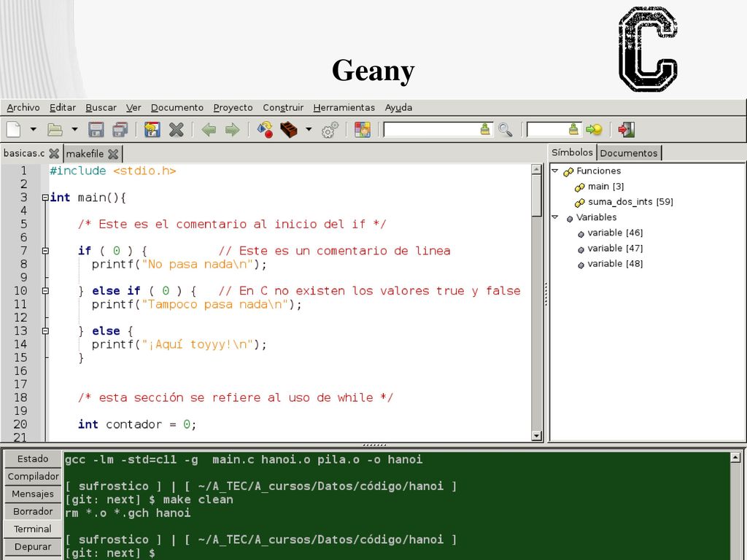
Task: Open an existing file via folder icon
Action: [55, 129]
